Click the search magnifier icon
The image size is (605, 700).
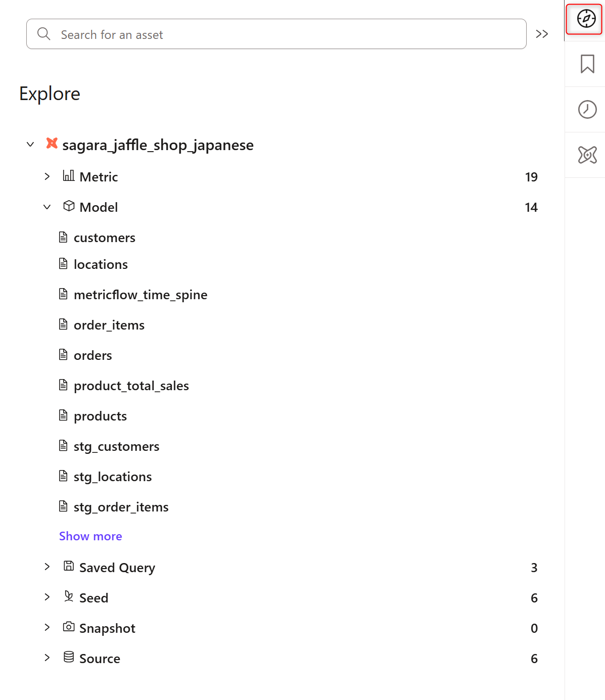(x=44, y=34)
